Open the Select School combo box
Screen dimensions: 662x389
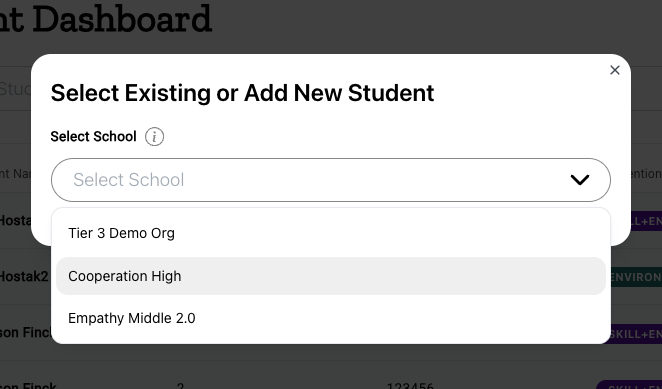331,180
